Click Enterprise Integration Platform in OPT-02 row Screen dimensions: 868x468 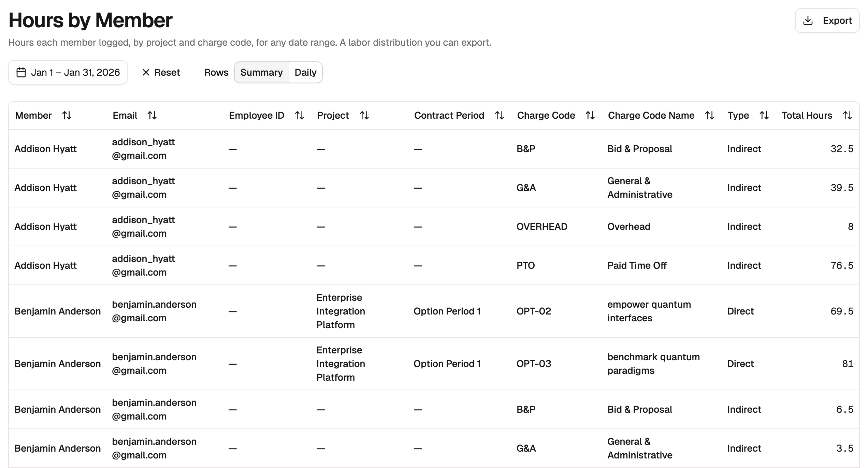coord(341,311)
